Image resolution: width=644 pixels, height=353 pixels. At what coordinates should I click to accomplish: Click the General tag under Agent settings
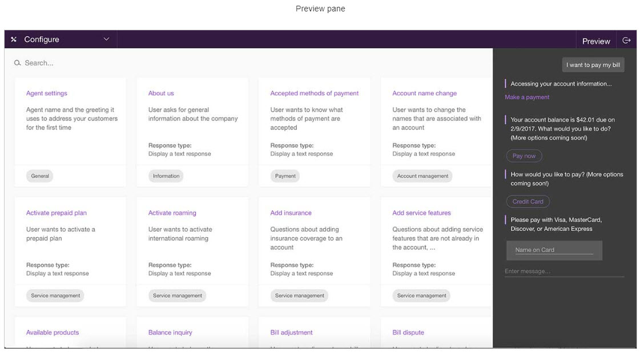click(x=39, y=176)
